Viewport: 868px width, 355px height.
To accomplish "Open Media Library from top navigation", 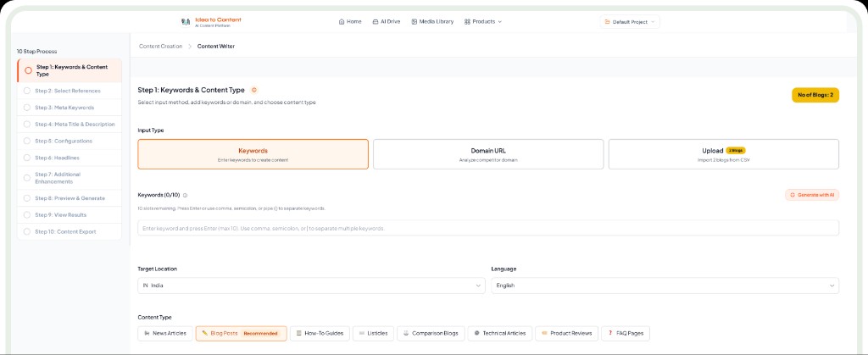I will pos(432,21).
